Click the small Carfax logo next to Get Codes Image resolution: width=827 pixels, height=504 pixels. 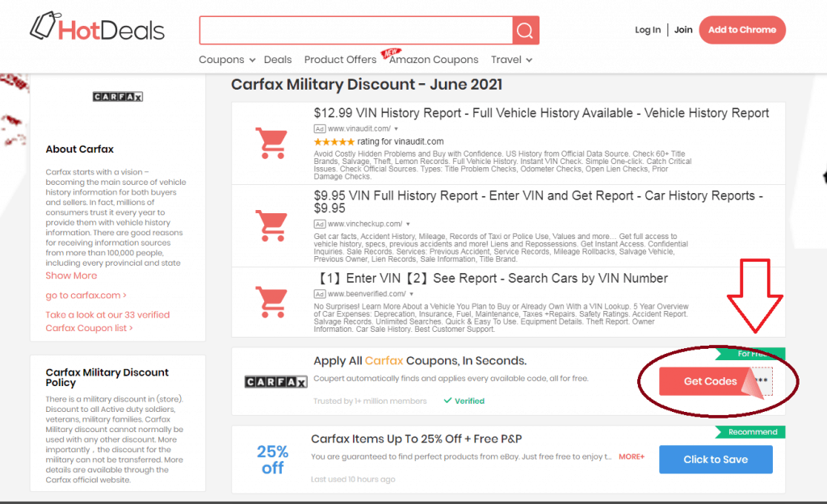(x=275, y=380)
